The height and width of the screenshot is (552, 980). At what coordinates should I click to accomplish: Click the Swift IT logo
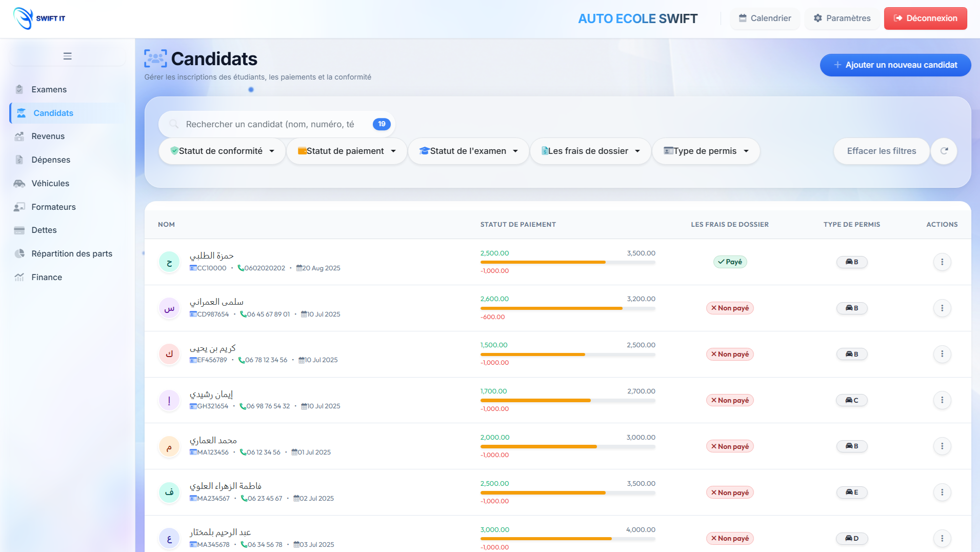tap(39, 18)
